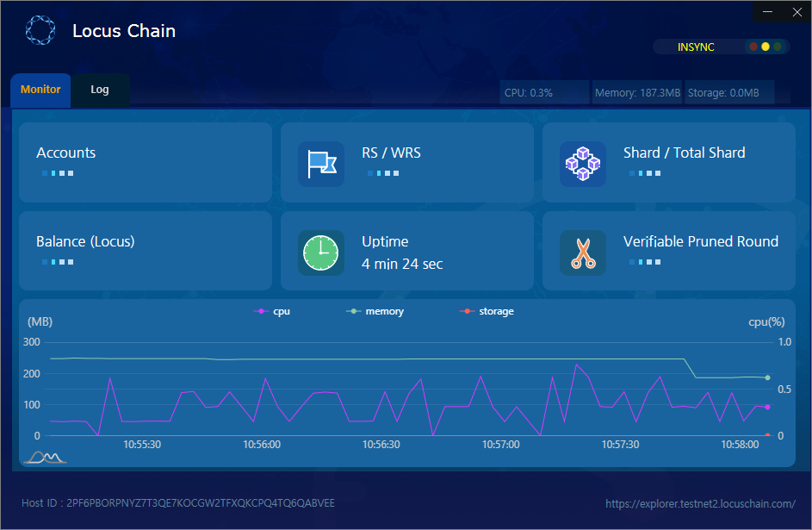The height and width of the screenshot is (530, 812).
Task: Toggle the memory series in chart legend
Action: [375, 311]
